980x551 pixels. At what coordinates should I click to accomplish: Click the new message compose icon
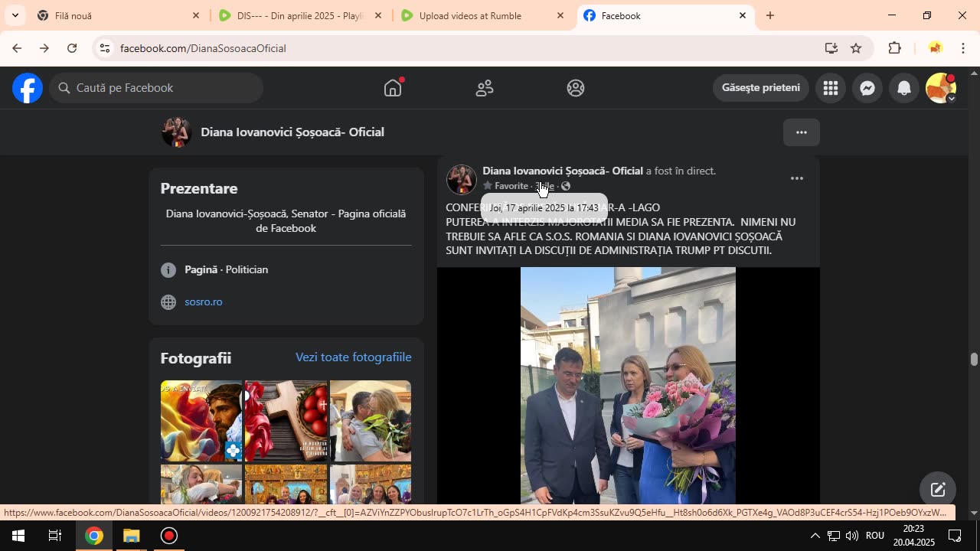click(938, 490)
